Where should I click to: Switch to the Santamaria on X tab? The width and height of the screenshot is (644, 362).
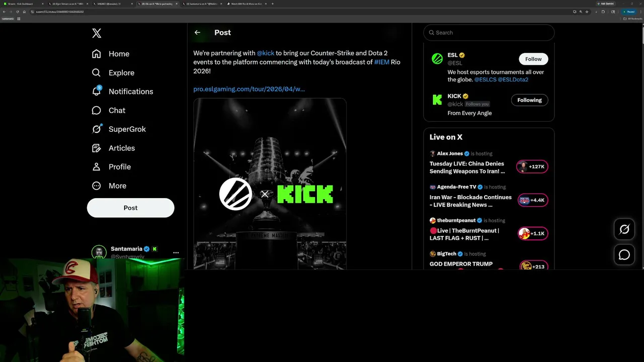pyautogui.click(x=201, y=4)
